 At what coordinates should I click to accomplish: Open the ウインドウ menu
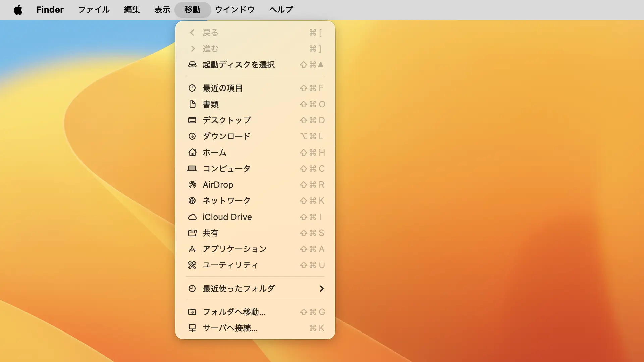235,10
